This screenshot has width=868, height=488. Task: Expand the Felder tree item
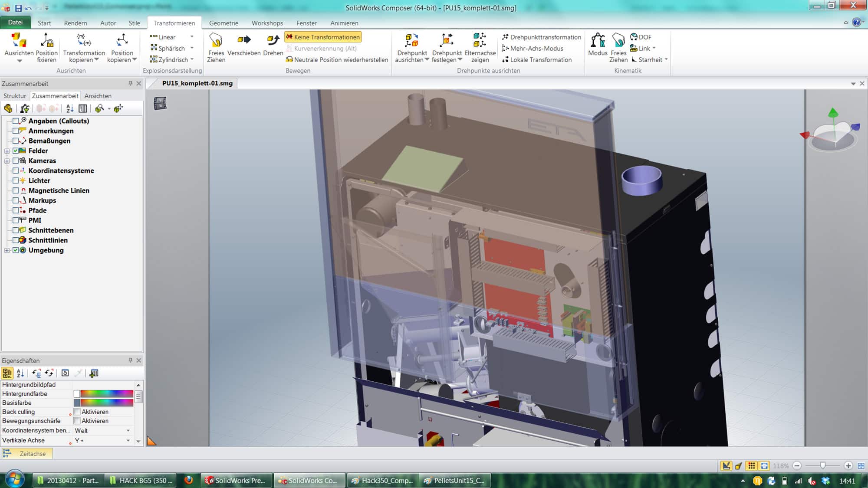pyautogui.click(x=7, y=151)
